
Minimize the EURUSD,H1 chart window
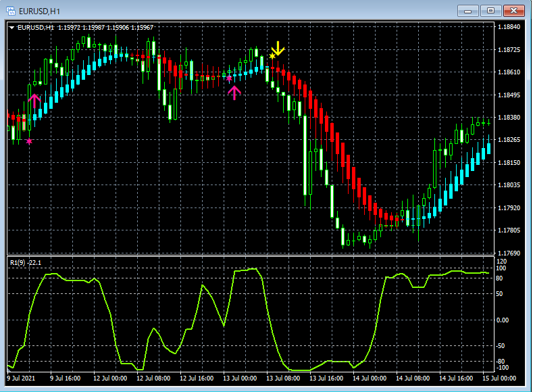(x=467, y=11)
